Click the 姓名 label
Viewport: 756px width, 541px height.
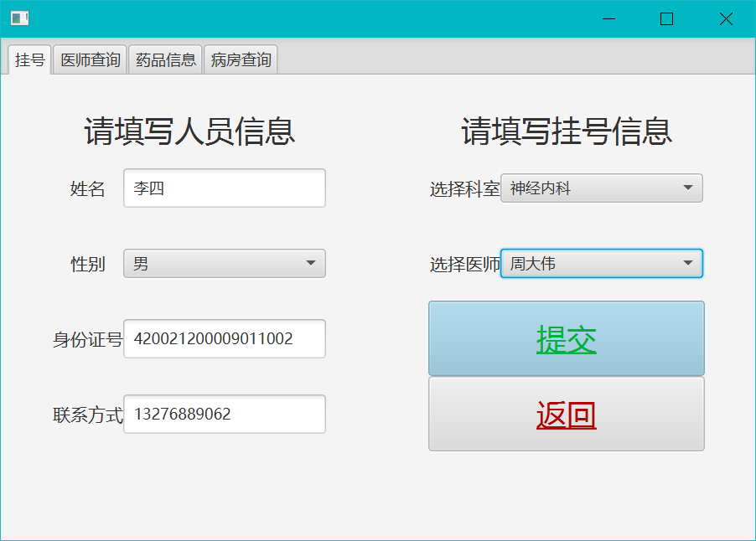87,188
